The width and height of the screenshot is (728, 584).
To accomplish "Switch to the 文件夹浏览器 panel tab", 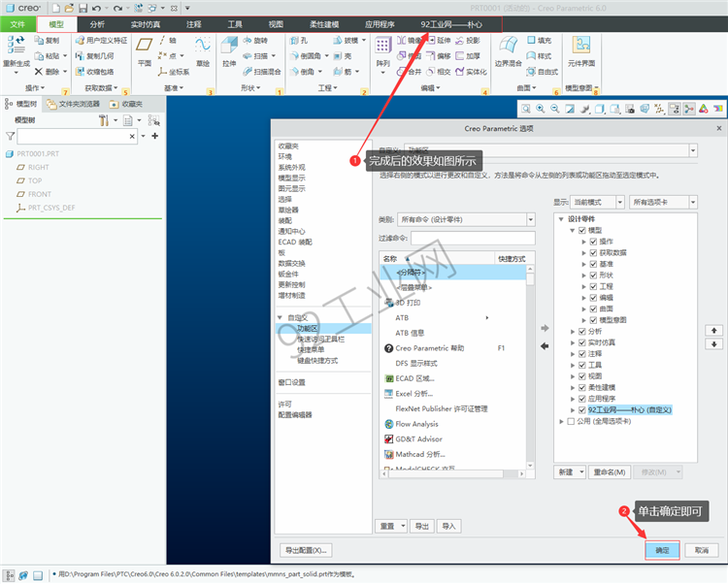I will (x=74, y=104).
